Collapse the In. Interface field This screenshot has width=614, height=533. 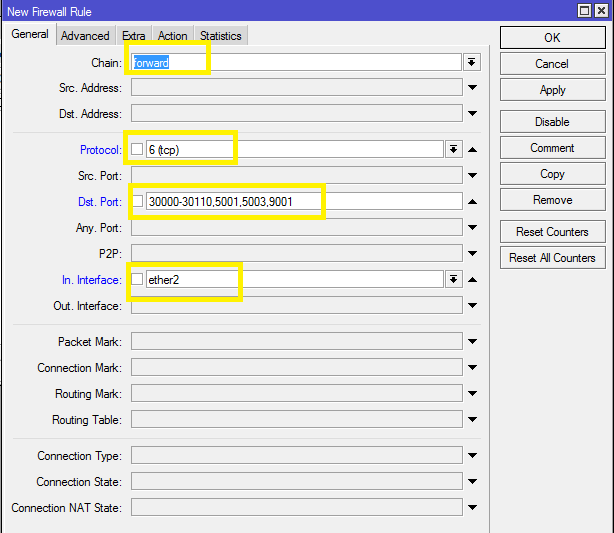pyautogui.click(x=473, y=280)
